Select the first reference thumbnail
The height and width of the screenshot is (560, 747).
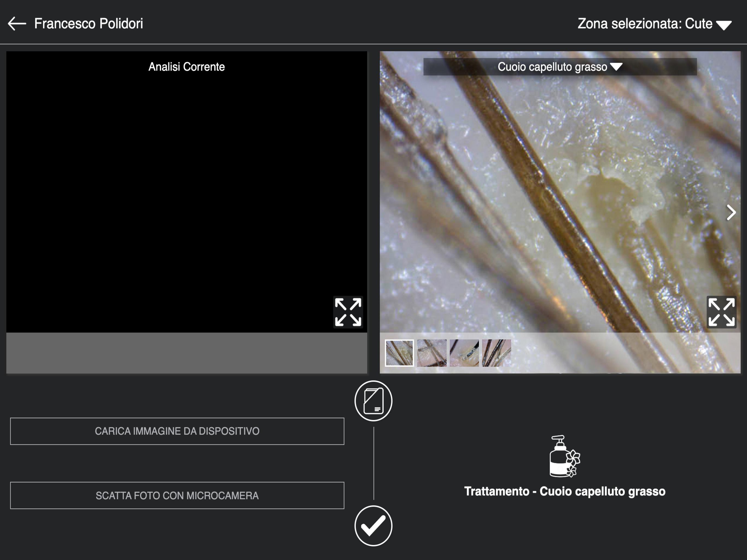click(x=399, y=353)
